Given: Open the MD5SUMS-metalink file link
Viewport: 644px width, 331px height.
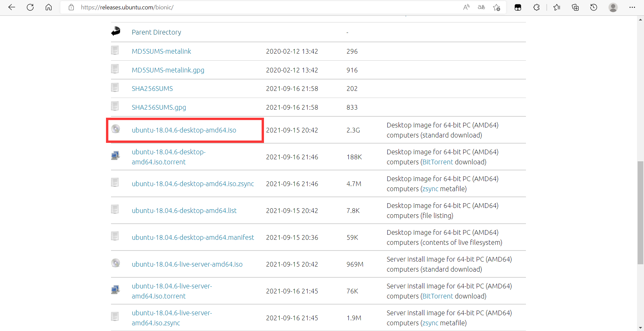Looking at the screenshot, I should 161,51.
